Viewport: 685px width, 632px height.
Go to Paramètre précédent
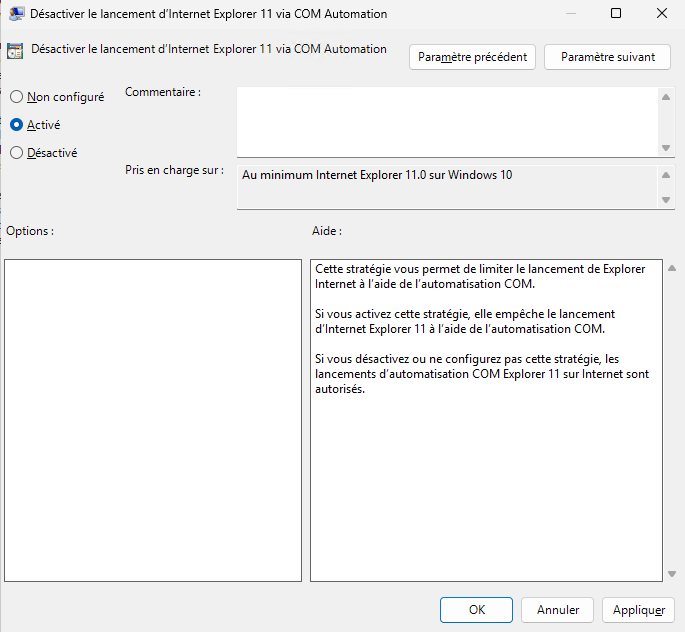tap(472, 57)
